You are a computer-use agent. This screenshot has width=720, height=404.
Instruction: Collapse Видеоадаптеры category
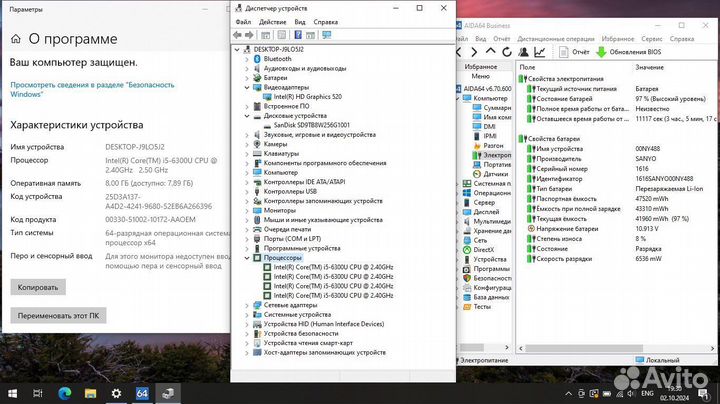click(247, 87)
